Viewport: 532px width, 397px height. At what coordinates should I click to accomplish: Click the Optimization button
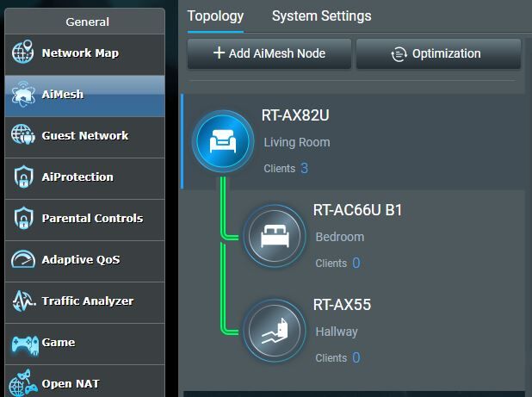click(x=438, y=53)
